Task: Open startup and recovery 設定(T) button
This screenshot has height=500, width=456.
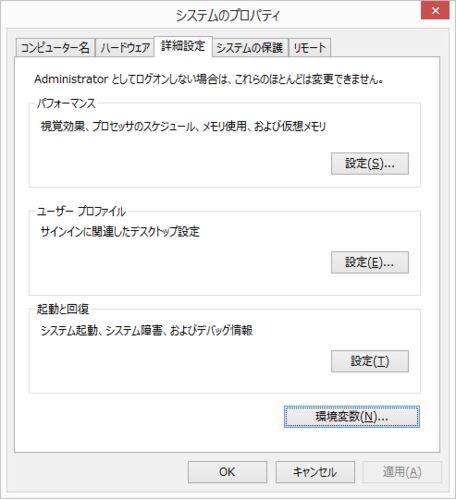Action: pyautogui.click(x=370, y=361)
